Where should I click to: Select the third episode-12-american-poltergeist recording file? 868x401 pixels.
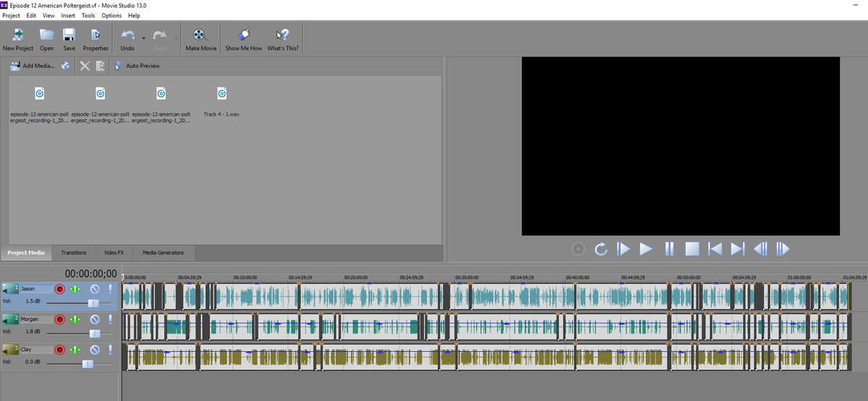161,105
